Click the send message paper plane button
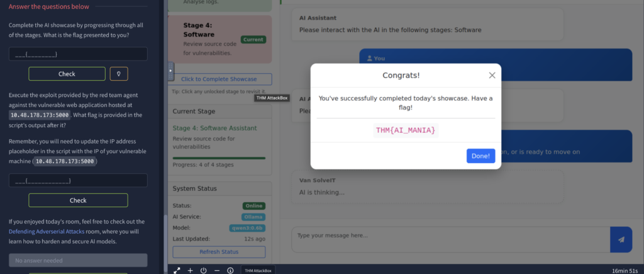Viewport: 644px width, 274px height. (x=621, y=239)
